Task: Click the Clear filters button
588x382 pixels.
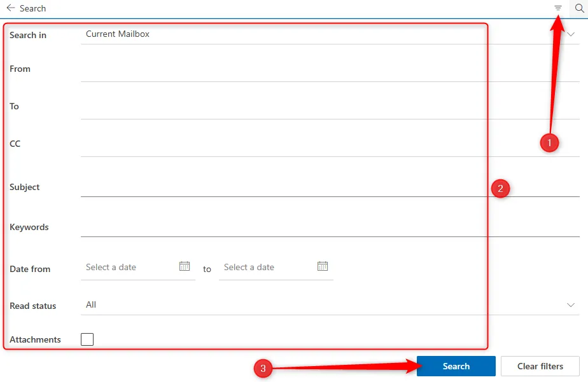Action: coord(540,366)
